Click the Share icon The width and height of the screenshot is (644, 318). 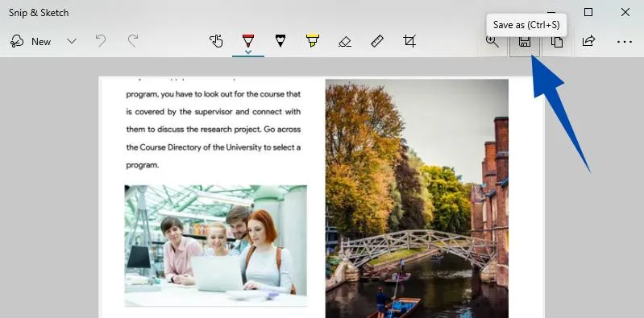click(x=588, y=41)
